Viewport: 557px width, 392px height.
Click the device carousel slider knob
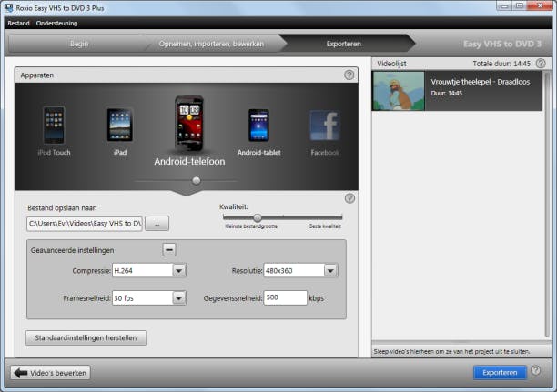196,181
